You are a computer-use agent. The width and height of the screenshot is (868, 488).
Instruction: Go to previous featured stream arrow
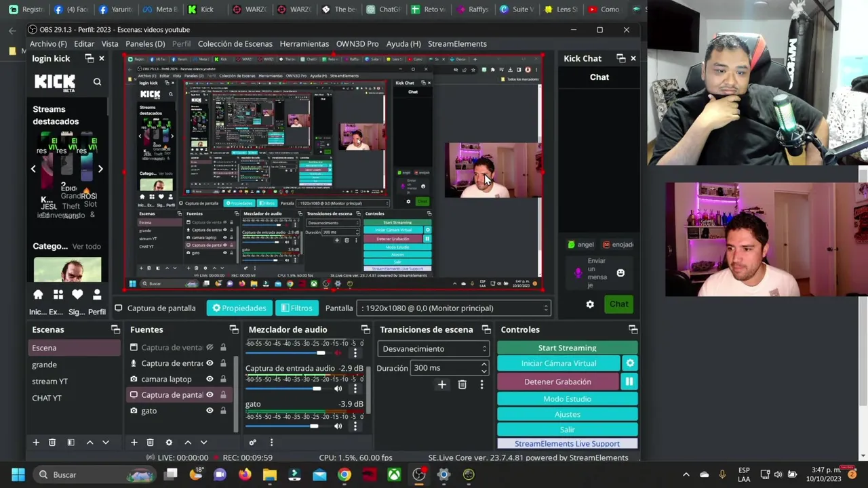pos(33,169)
